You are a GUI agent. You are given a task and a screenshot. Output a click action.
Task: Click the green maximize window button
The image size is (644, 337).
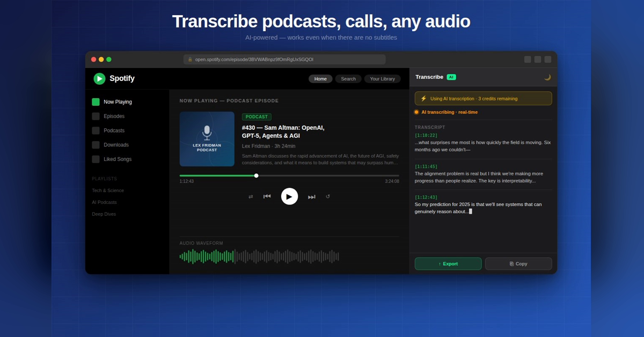pyautogui.click(x=109, y=60)
